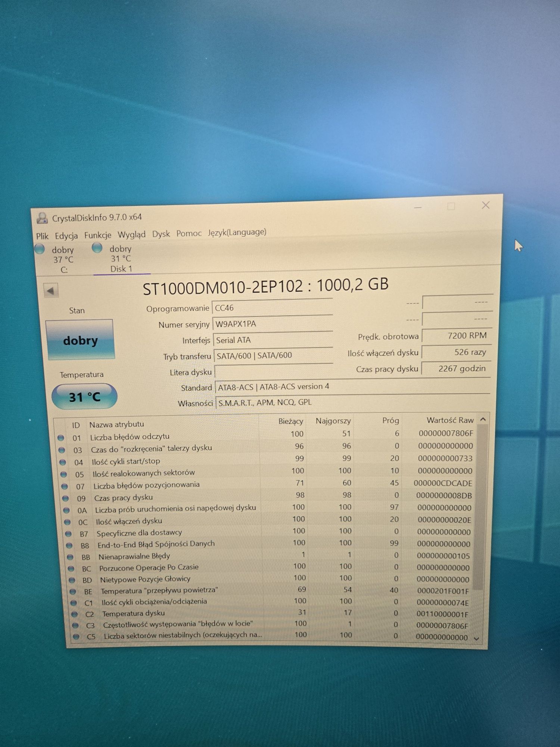The height and width of the screenshot is (747, 560).
Task: Click the status orb of attribute B7
Action: 68,534
